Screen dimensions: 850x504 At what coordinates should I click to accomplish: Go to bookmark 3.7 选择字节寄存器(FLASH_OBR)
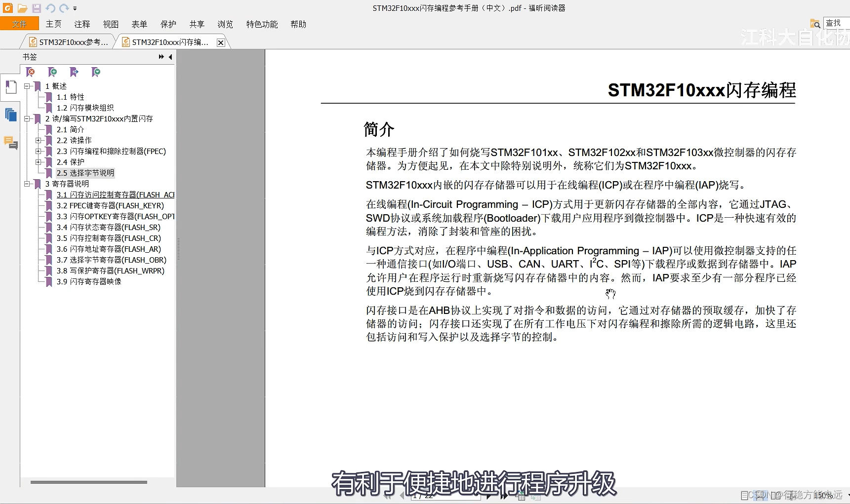[111, 260]
